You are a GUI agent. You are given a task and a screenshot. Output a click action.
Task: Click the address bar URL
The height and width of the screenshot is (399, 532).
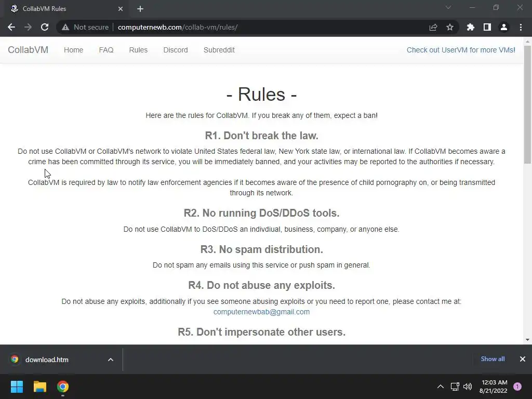pos(178,27)
